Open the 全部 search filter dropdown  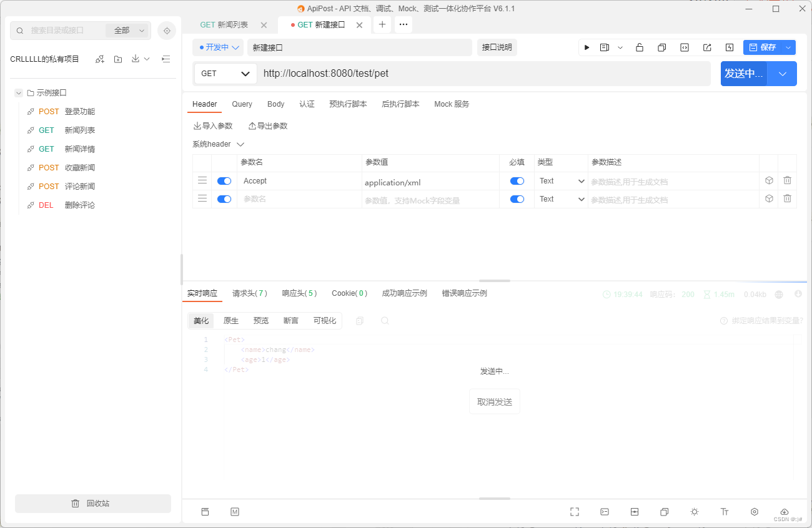pos(128,31)
